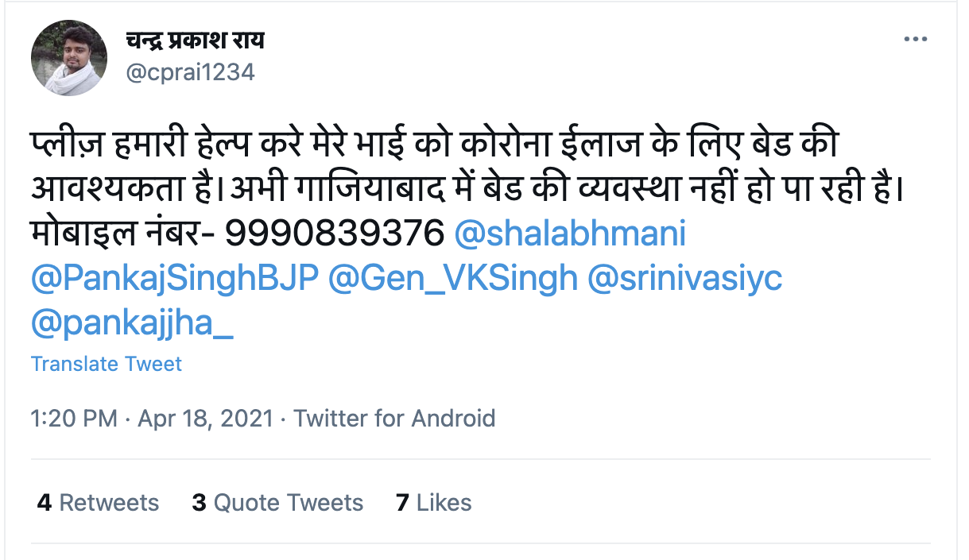Open the Twitter for Android source link
The image size is (969, 560).
394,418
